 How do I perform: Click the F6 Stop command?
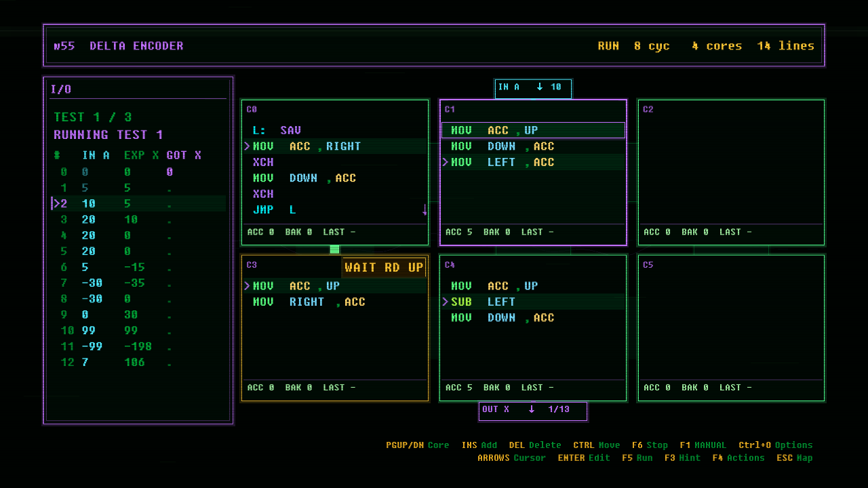point(650,445)
